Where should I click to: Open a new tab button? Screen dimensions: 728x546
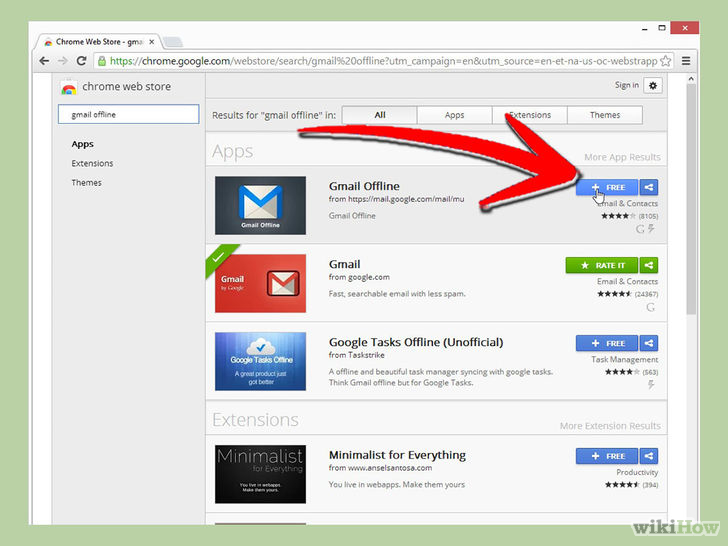coord(173,42)
